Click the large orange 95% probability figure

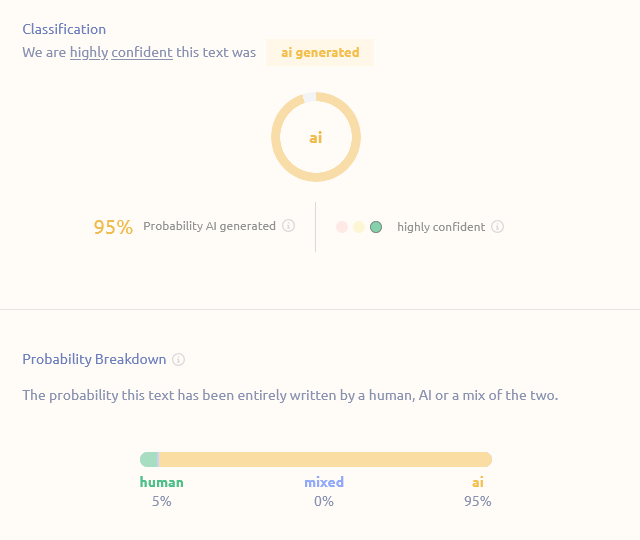click(113, 227)
